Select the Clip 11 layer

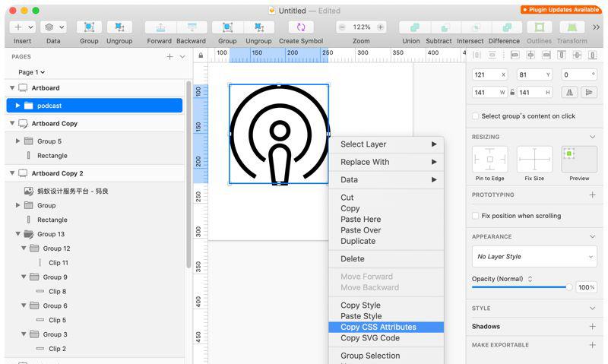[x=59, y=263]
